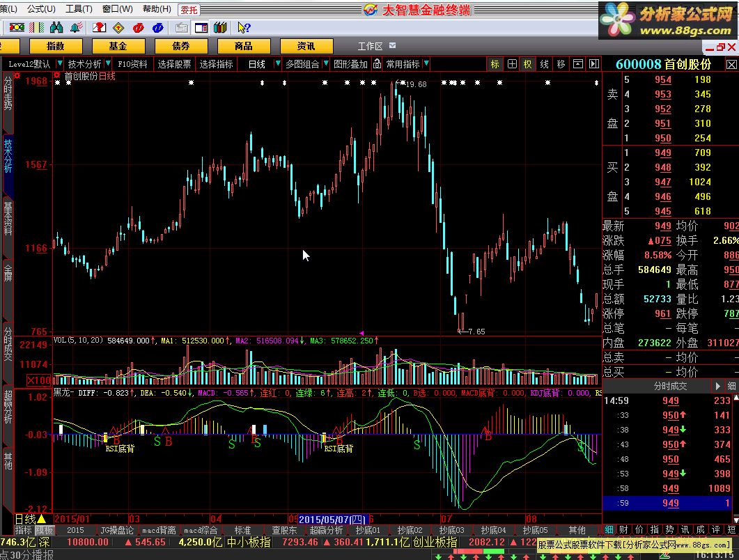The width and height of the screenshot is (739, 560).
Task: Click the red question mark envelope icon
Action: pos(99,28)
